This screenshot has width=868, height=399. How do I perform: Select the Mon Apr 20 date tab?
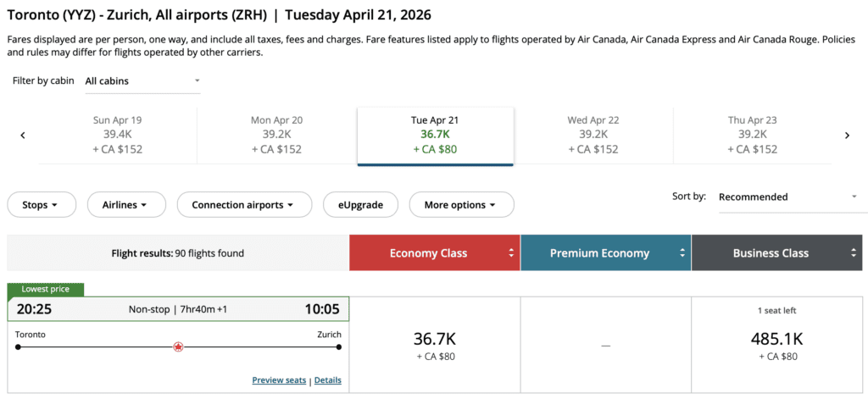point(276,135)
